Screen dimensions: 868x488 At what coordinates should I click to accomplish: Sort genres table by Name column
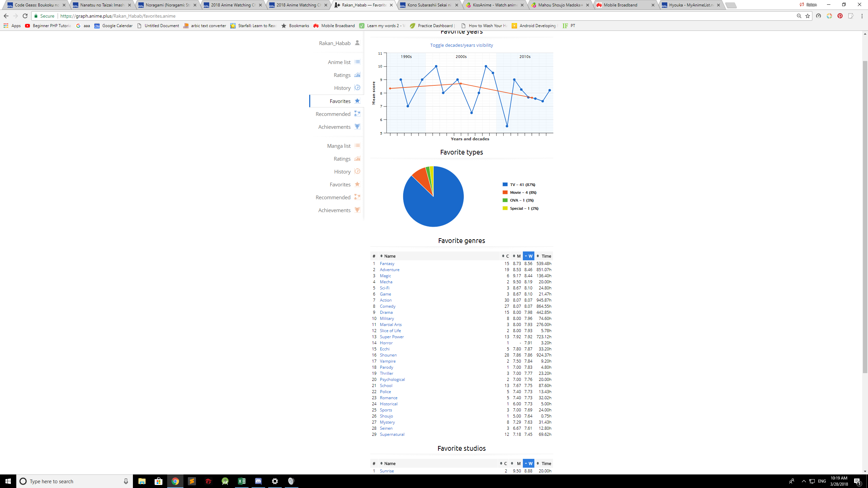(390, 256)
